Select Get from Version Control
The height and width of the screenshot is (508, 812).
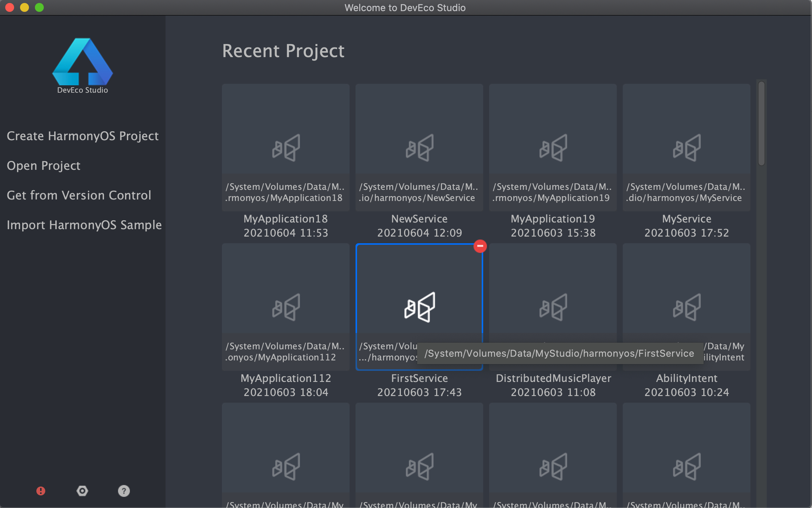pyautogui.click(x=79, y=195)
